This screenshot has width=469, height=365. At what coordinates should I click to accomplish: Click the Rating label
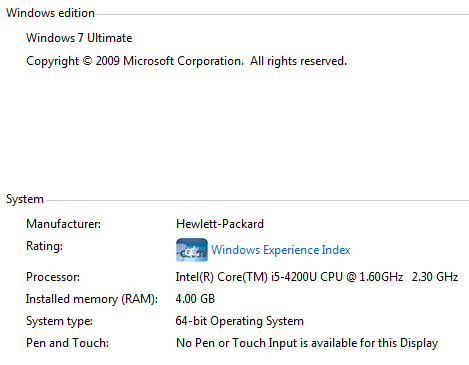coord(44,246)
